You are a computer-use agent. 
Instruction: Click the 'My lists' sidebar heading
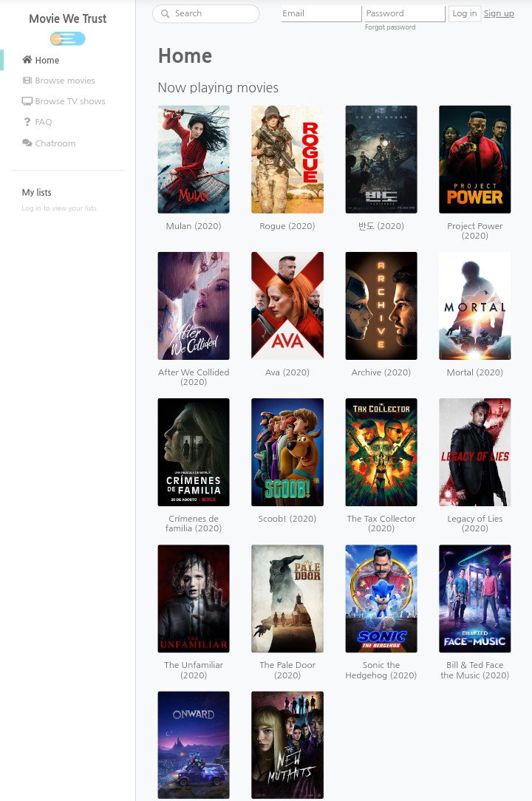click(x=37, y=193)
